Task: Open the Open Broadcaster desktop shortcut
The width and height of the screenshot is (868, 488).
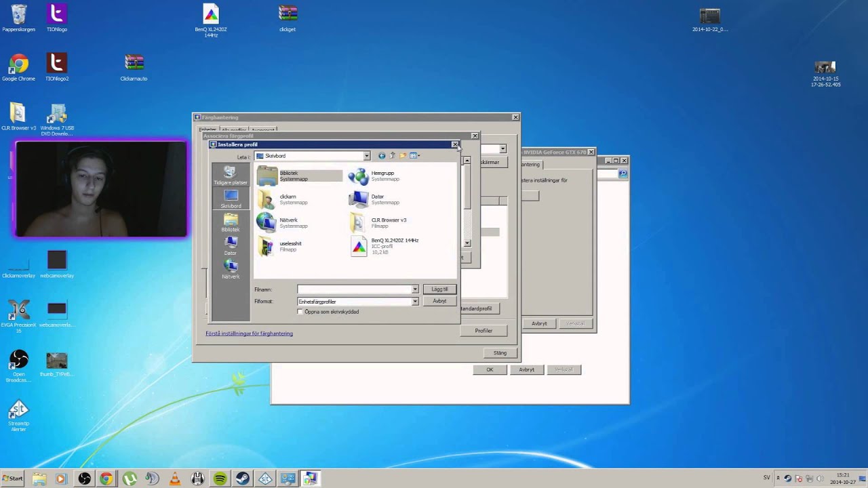Action: 18,366
